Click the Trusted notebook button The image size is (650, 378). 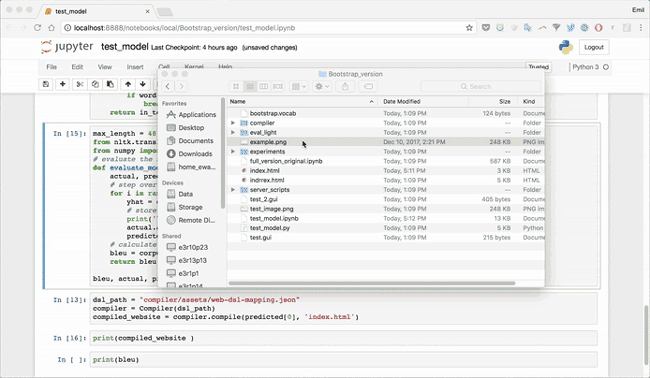click(x=538, y=67)
